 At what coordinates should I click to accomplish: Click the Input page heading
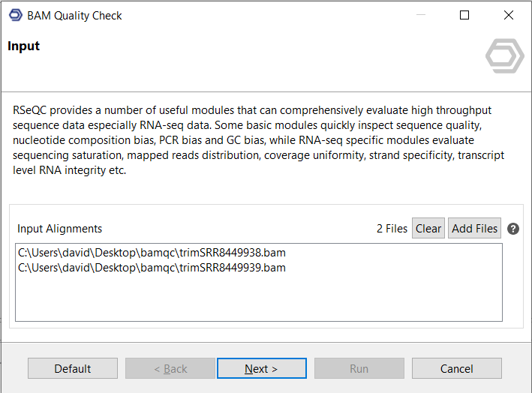tap(24, 46)
